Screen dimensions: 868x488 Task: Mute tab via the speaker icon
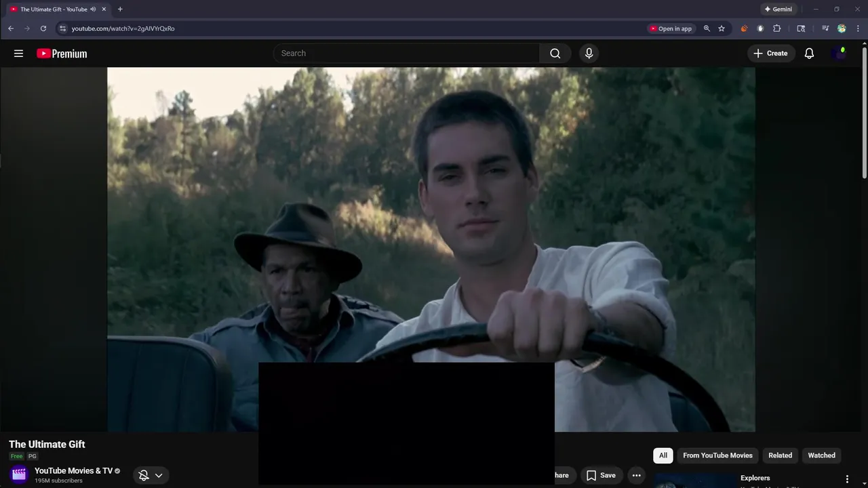[x=93, y=9]
